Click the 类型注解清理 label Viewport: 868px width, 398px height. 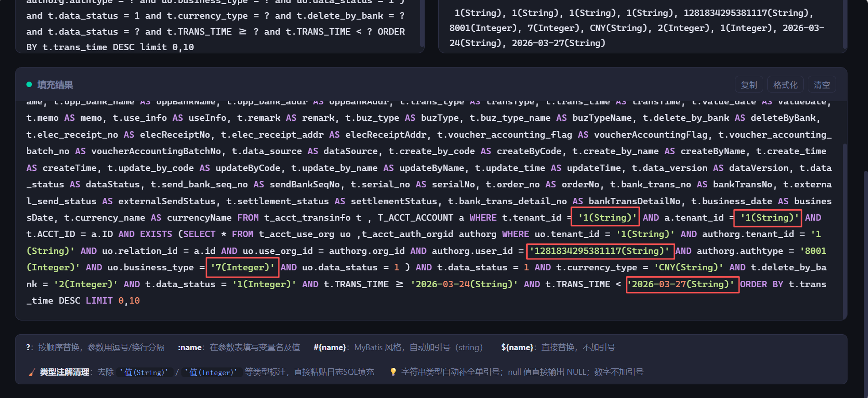coord(64,372)
